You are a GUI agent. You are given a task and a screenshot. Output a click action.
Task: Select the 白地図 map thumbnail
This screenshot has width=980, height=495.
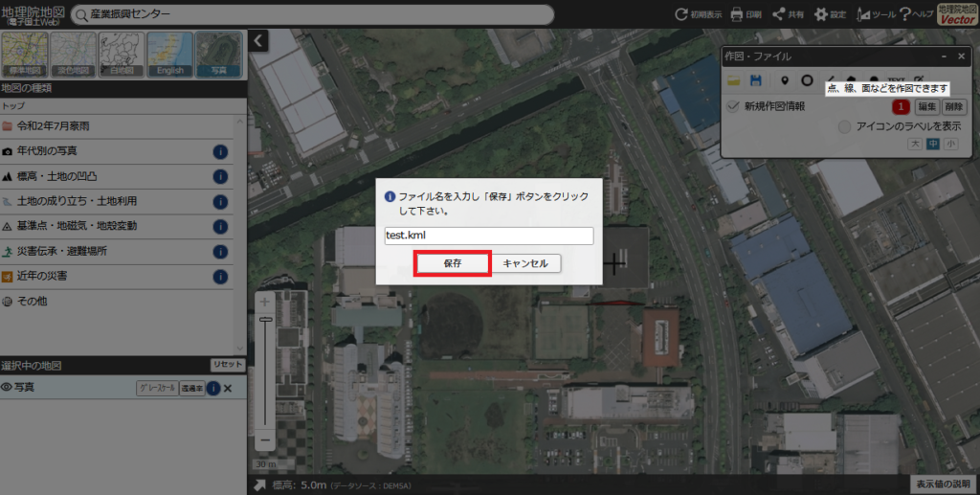click(122, 55)
